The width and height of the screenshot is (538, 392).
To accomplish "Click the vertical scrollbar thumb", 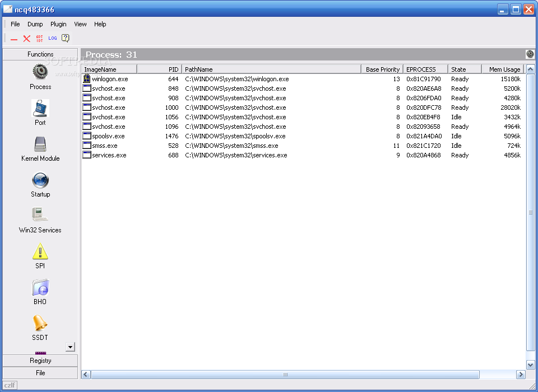I will (530, 212).
